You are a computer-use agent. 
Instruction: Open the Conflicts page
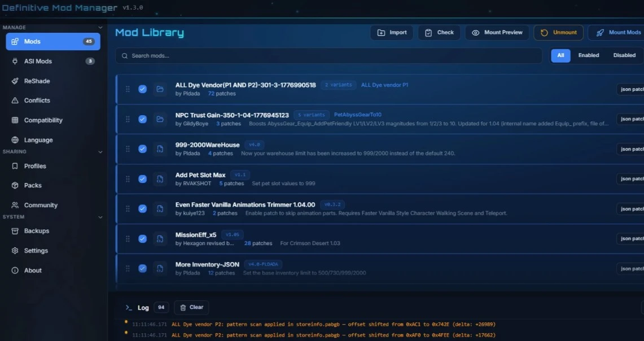pos(53,100)
